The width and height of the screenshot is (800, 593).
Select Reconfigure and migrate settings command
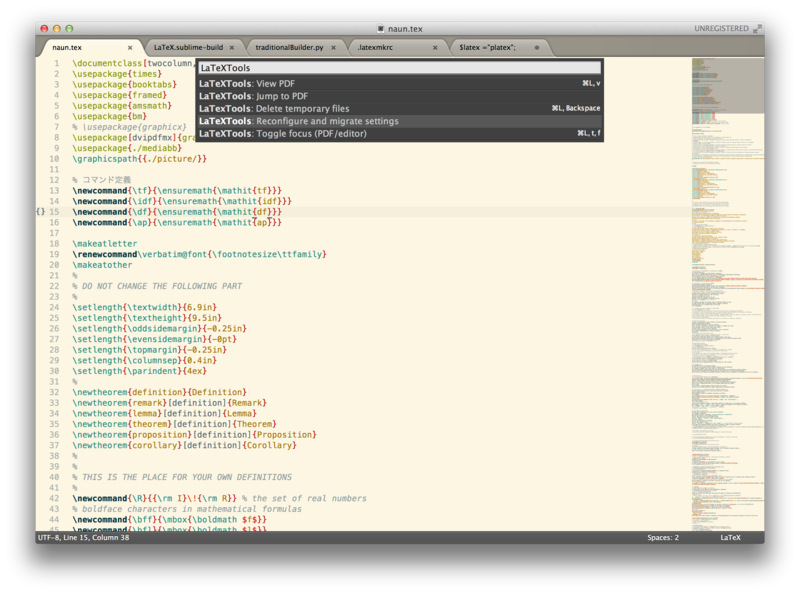pyautogui.click(x=399, y=121)
